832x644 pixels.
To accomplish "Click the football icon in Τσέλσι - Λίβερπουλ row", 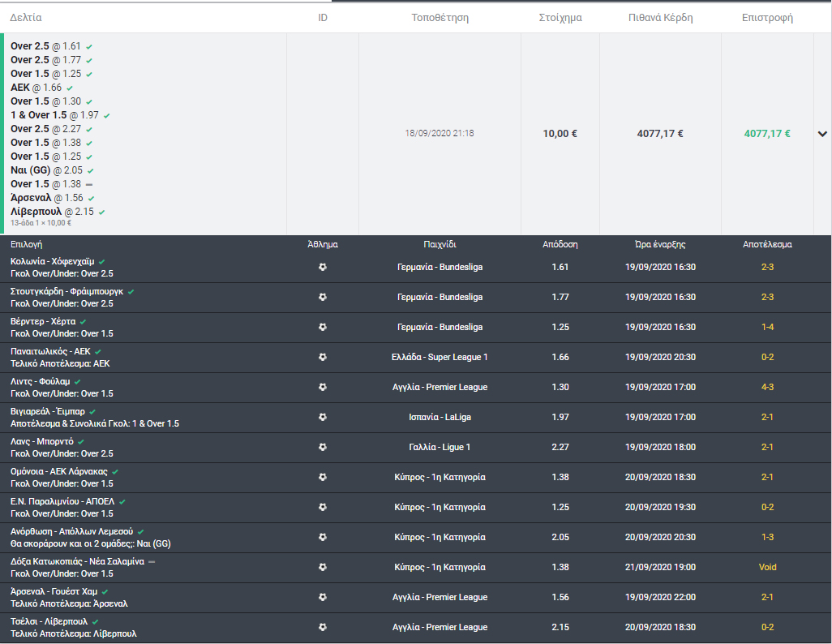I will click(x=323, y=627).
